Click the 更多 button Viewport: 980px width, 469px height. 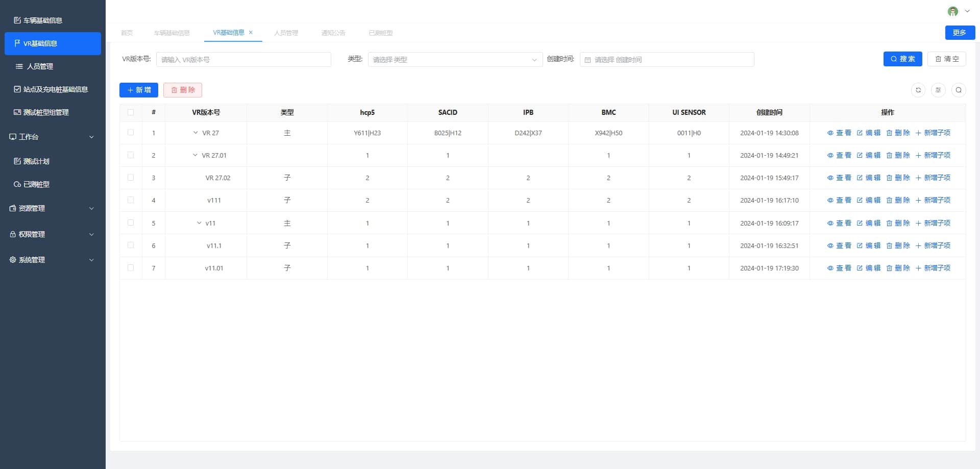(960, 32)
